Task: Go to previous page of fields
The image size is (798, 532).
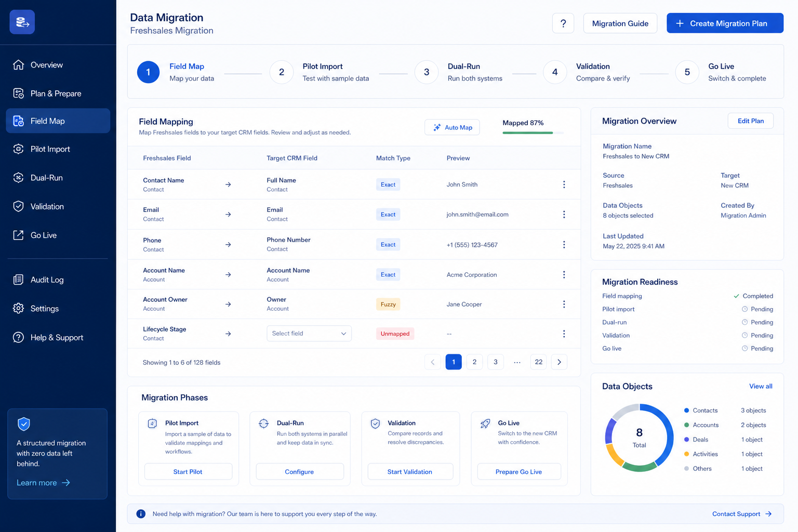Action: pos(433,362)
